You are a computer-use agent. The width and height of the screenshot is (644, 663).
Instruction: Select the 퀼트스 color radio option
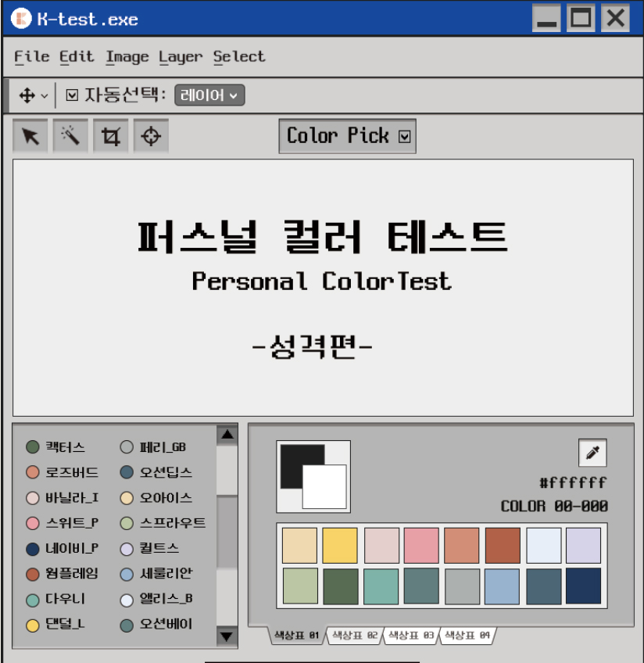127,548
